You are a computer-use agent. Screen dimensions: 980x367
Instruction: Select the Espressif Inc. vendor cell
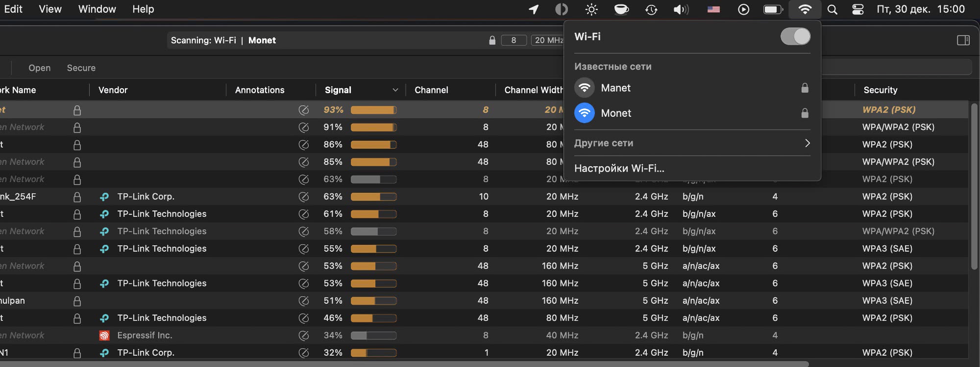click(x=145, y=336)
